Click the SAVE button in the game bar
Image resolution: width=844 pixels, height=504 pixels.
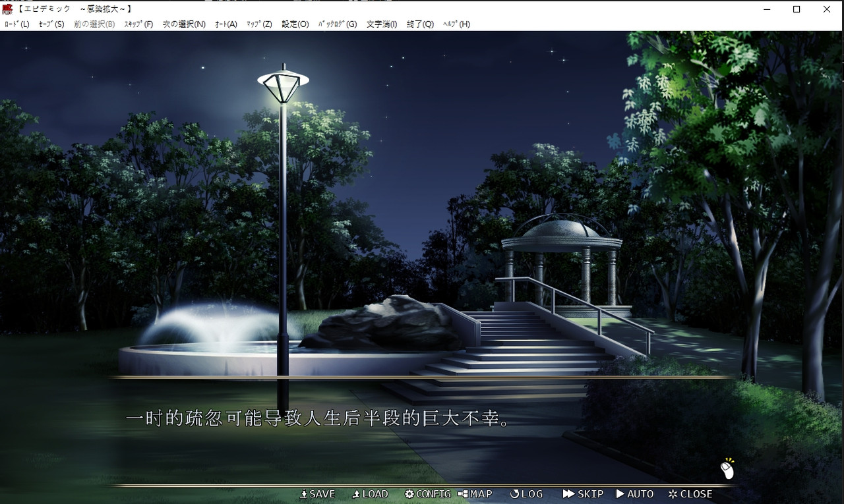pos(317,494)
